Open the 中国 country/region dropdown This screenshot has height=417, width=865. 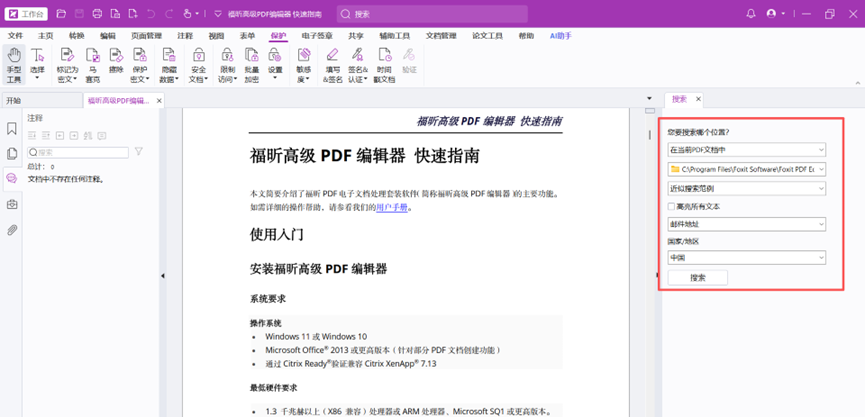[x=747, y=258]
